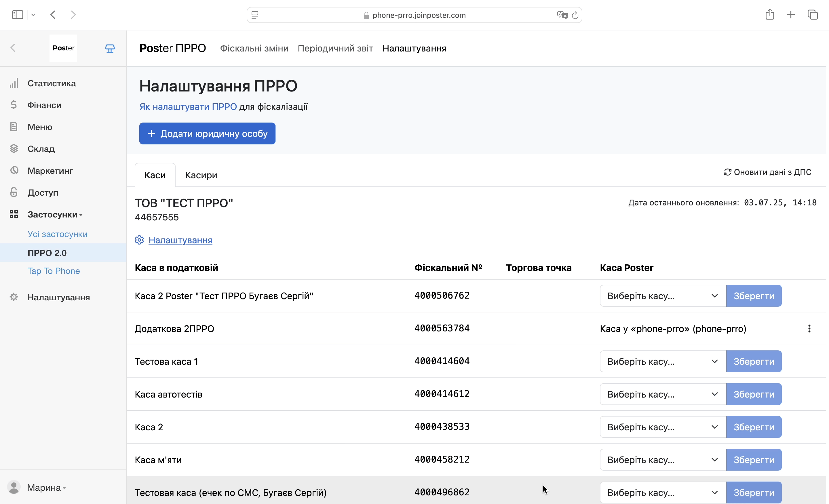The width and height of the screenshot is (829, 504).
Task: Open three-dot menu for Додаткова 2ПРРО
Action: coord(809,329)
